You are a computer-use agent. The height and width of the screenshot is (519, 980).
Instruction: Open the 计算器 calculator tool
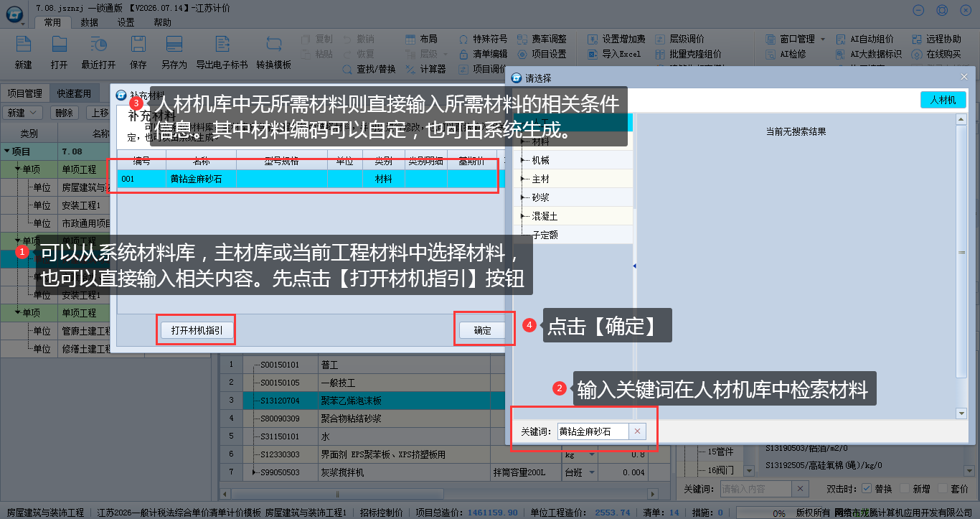tap(425, 69)
